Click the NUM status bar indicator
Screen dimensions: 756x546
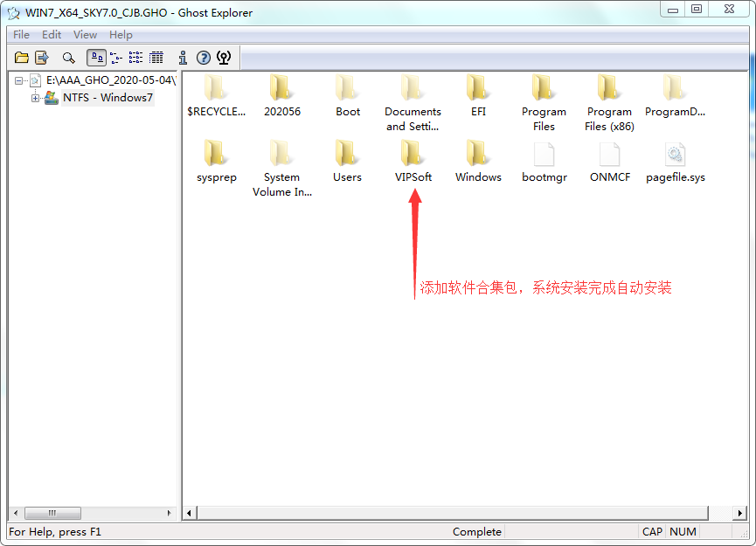point(683,531)
